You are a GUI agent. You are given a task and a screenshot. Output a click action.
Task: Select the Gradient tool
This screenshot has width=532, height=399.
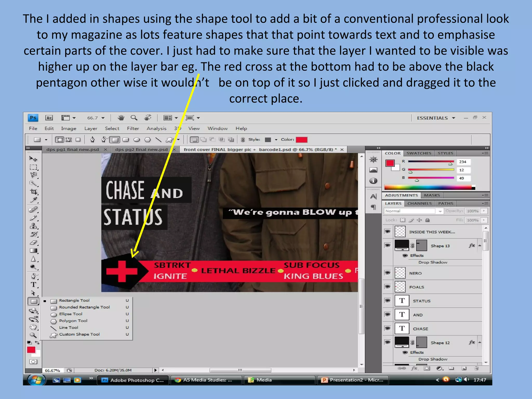tap(33, 251)
